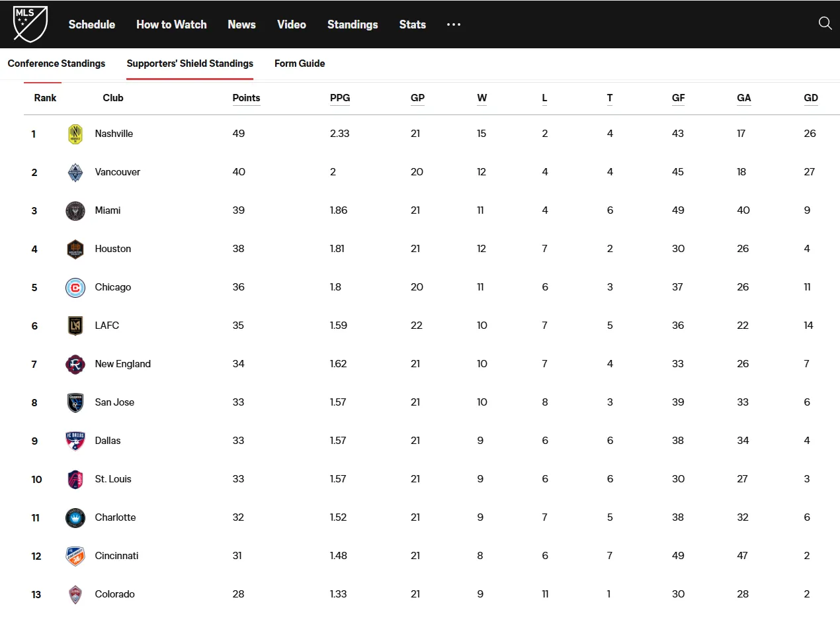840x618 pixels.
Task: Switch to Conference Standings tab
Action: point(56,64)
